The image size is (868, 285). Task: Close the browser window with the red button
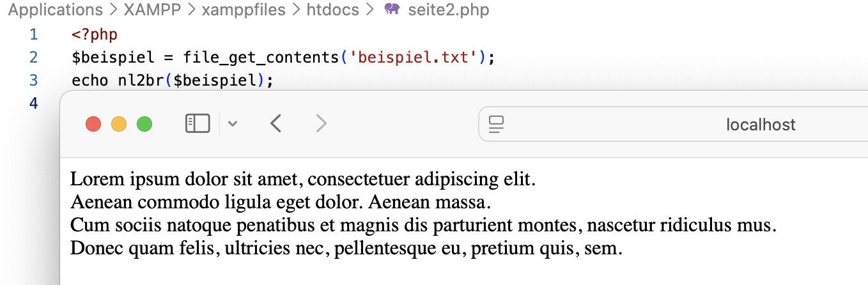tap(93, 124)
